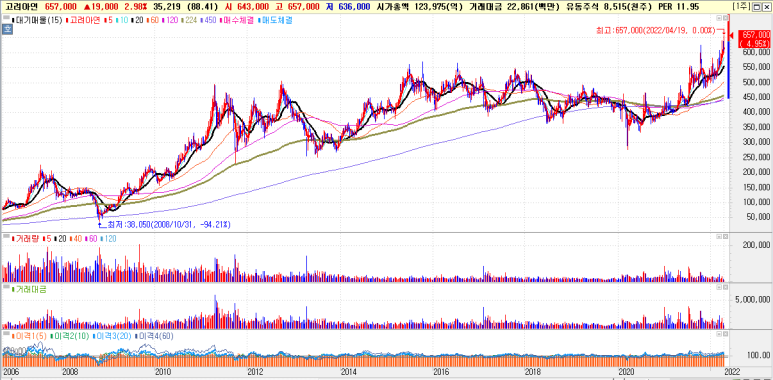Image resolution: width=773 pixels, height=380 pixels.
Task: Select the 이격1(5) legend item
Action: point(28,336)
